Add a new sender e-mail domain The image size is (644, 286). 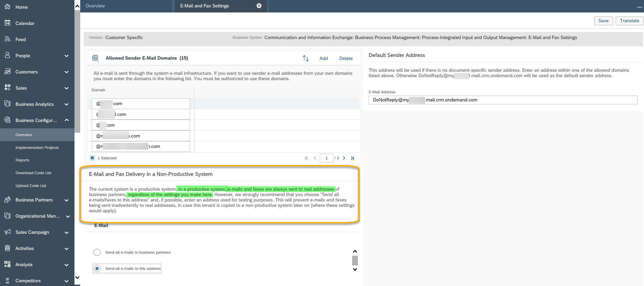tap(324, 58)
